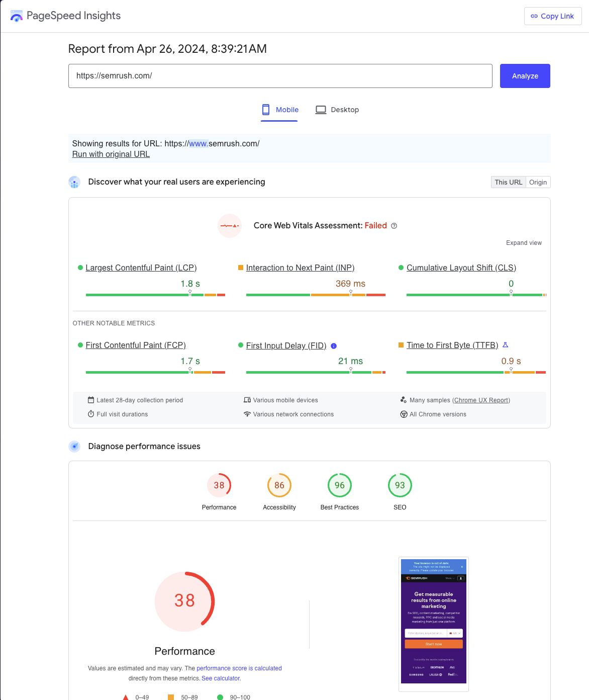Select the Mobile tab

280,110
